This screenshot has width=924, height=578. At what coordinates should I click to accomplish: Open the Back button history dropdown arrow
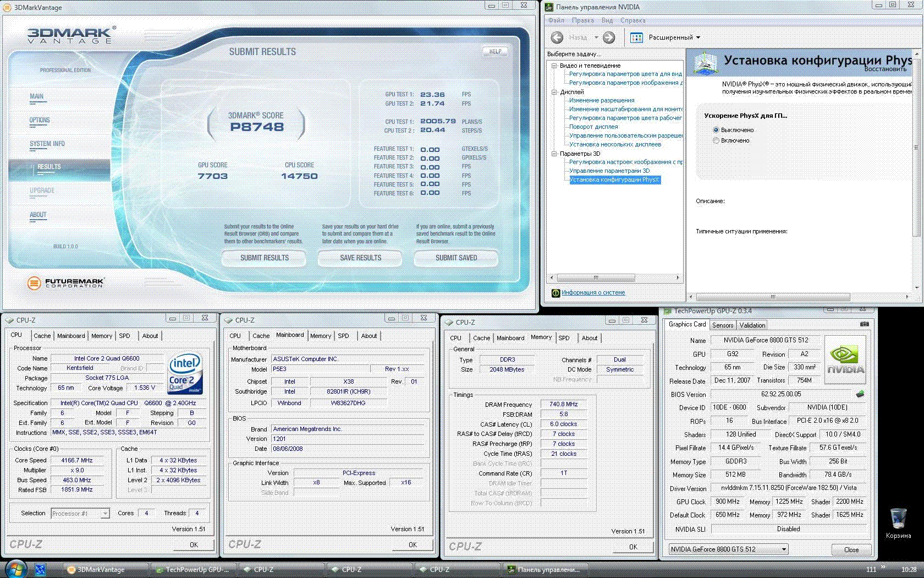click(596, 37)
